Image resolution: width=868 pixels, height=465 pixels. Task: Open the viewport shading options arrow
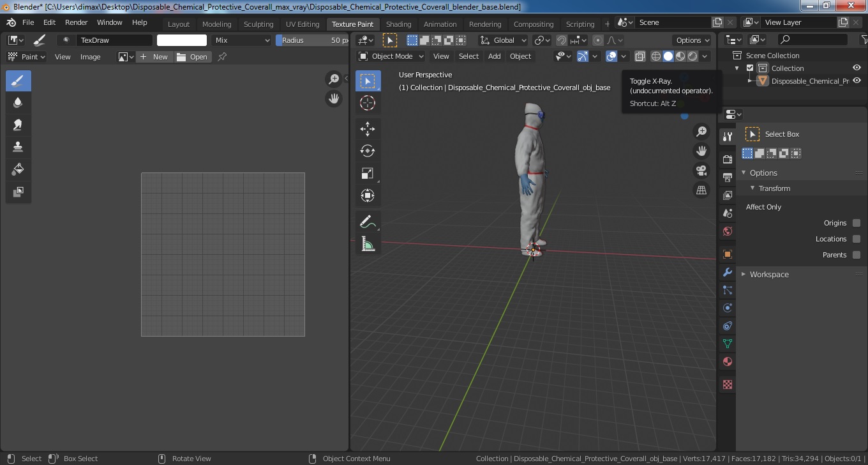click(x=705, y=56)
